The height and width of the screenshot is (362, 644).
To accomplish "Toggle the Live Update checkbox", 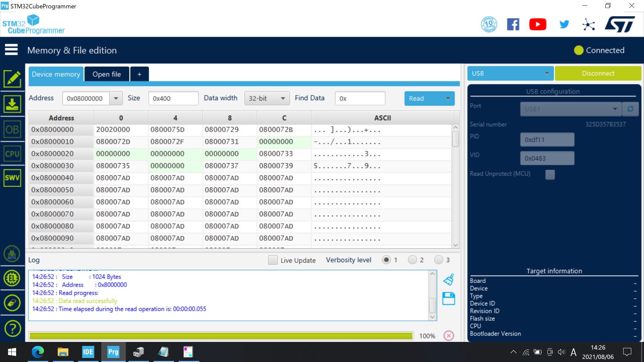I will 273,260.
